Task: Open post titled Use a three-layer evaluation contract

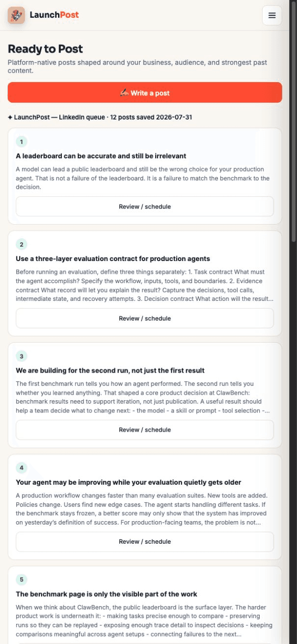Action: [x=113, y=259]
